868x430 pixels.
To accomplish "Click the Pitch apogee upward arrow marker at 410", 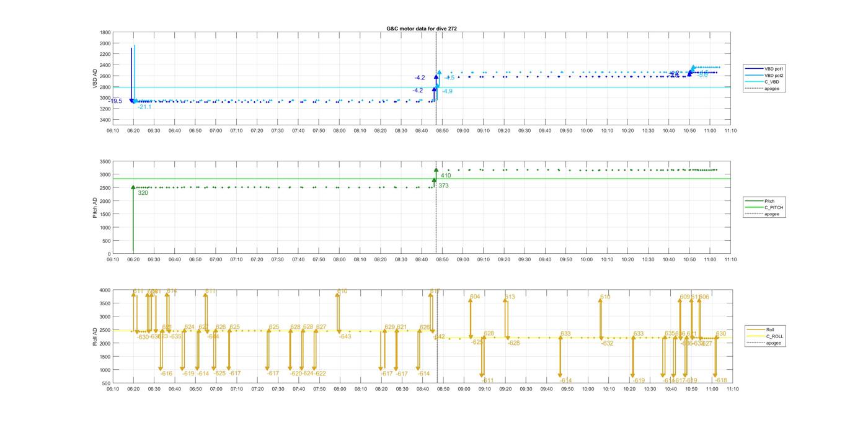I will (x=436, y=169).
